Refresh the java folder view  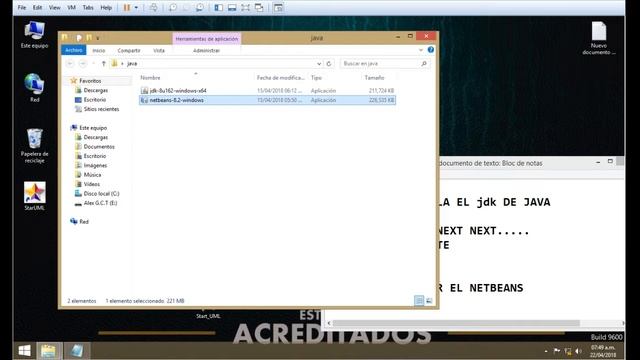click(329, 64)
